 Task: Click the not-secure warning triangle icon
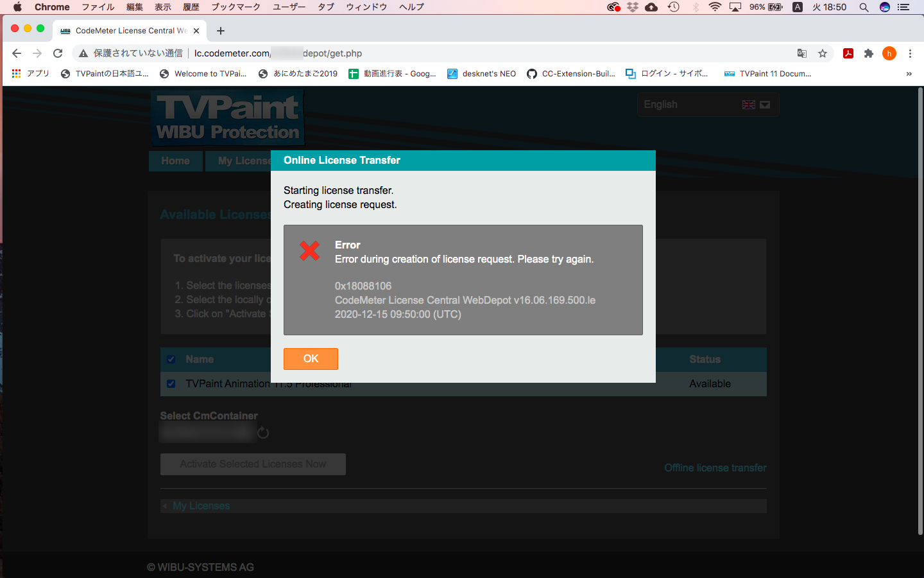point(83,53)
